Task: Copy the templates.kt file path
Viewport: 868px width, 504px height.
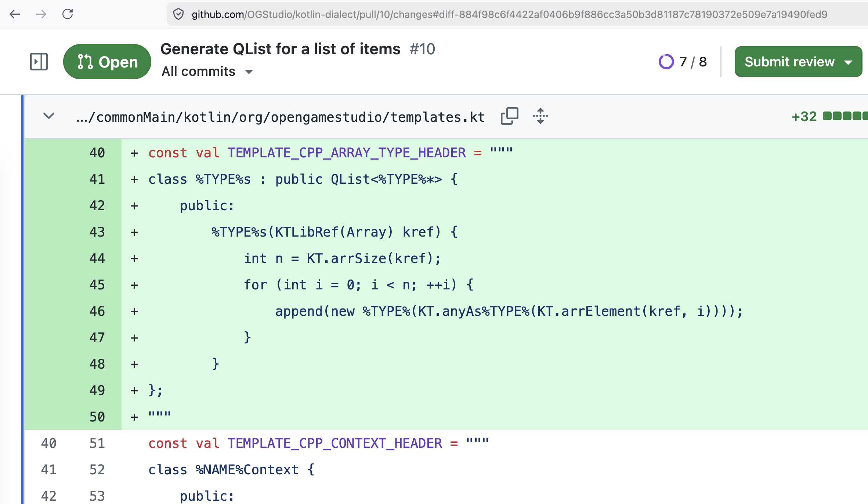Action: [x=510, y=116]
